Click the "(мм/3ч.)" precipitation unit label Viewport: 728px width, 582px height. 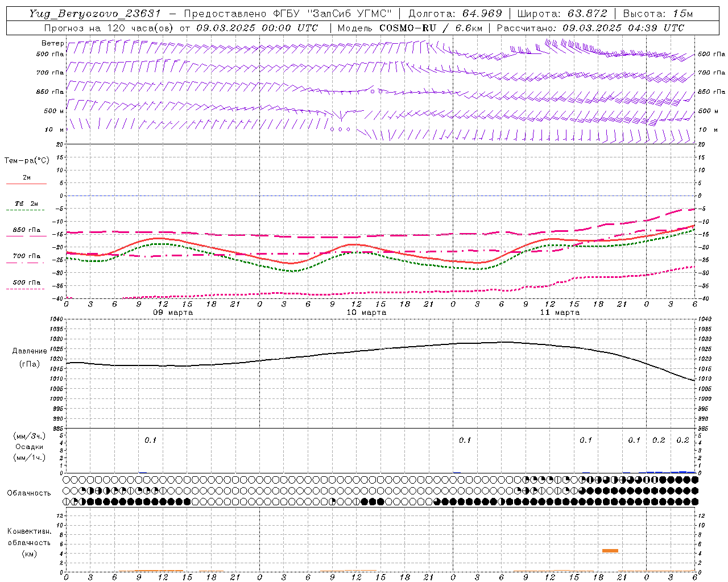pyautogui.click(x=30, y=436)
